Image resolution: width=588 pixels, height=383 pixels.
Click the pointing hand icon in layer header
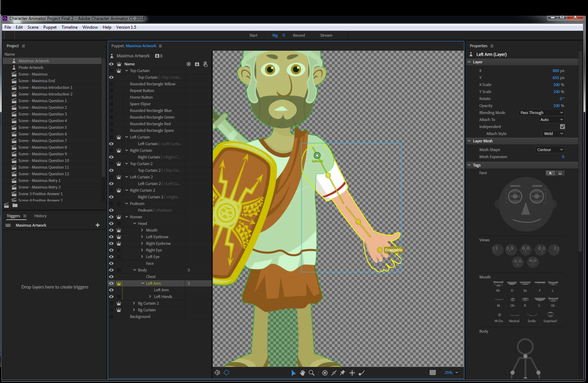pos(205,64)
